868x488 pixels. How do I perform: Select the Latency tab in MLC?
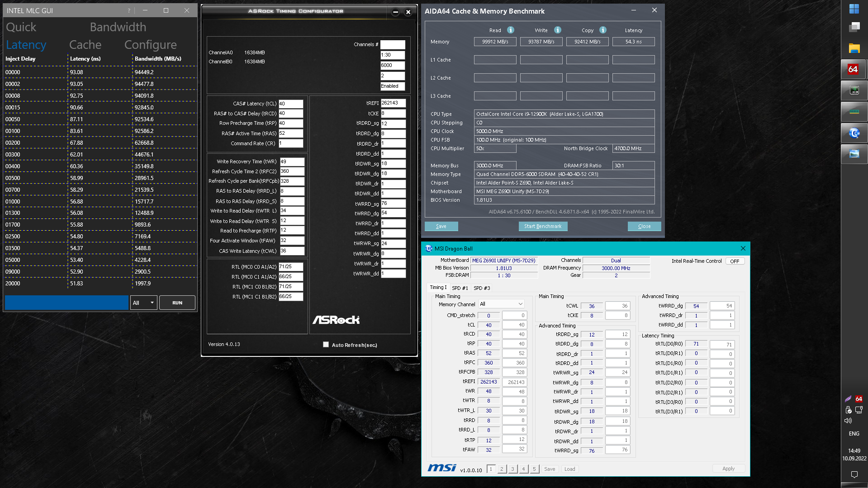click(x=26, y=45)
